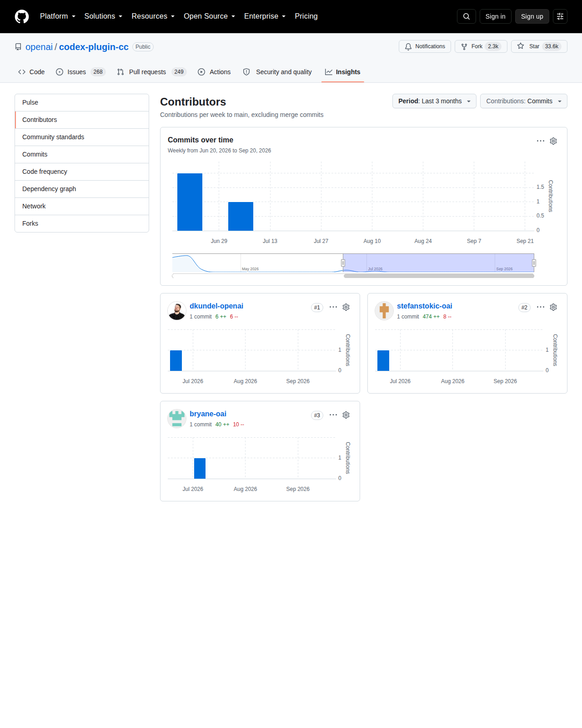Click the left handle of the date range slider
Screen dimensions: 582x728
[343, 263]
